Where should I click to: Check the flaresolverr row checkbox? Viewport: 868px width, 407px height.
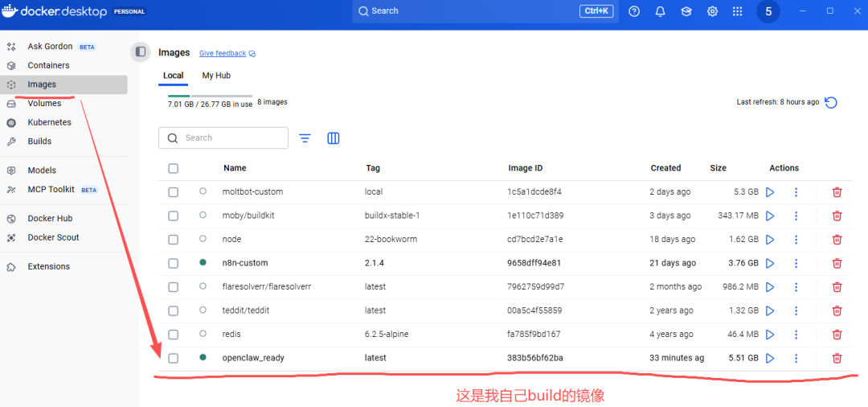coord(174,287)
